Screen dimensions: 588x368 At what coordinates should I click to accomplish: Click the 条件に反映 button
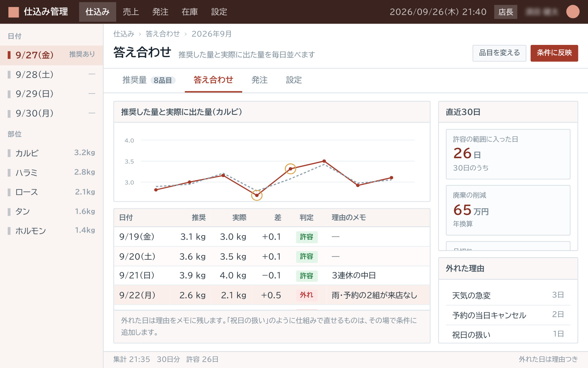[x=554, y=53]
